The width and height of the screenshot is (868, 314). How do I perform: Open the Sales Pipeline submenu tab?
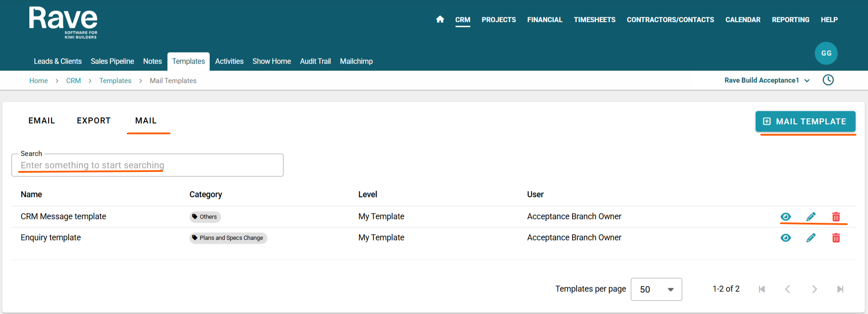tap(112, 61)
